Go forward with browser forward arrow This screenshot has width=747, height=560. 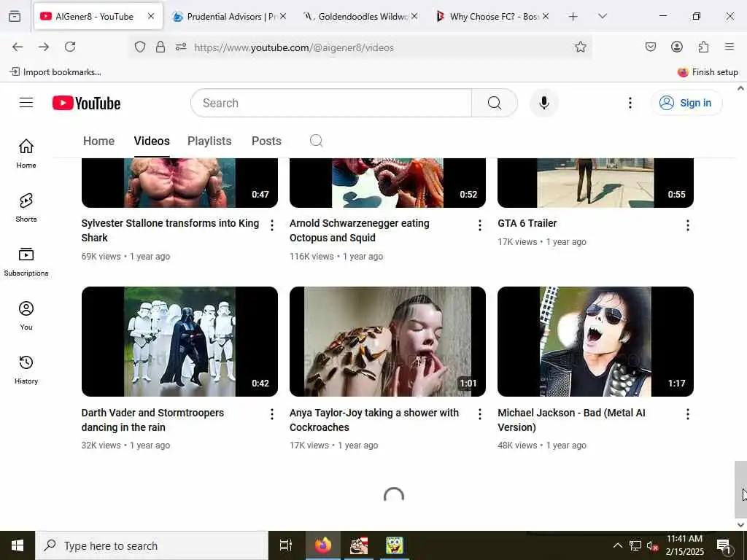pyautogui.click(x=44, y=47)
